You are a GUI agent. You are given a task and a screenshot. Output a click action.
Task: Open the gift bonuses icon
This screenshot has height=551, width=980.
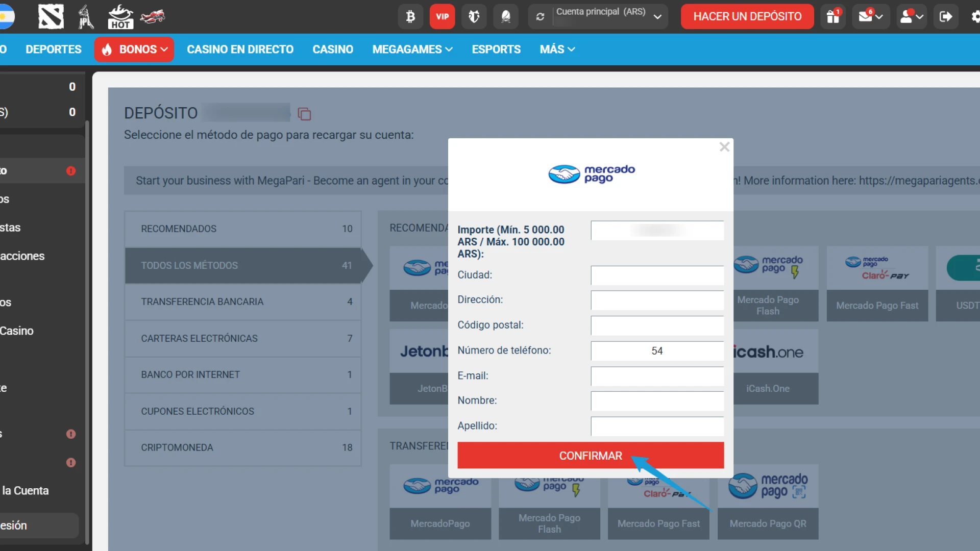click(x=833, y=16)
